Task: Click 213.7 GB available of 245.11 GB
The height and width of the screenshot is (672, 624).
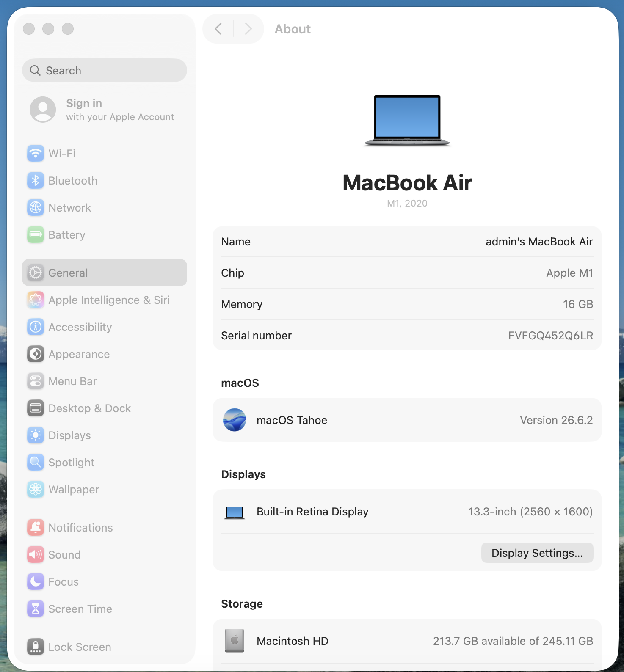Action: [x=513, y=641]
